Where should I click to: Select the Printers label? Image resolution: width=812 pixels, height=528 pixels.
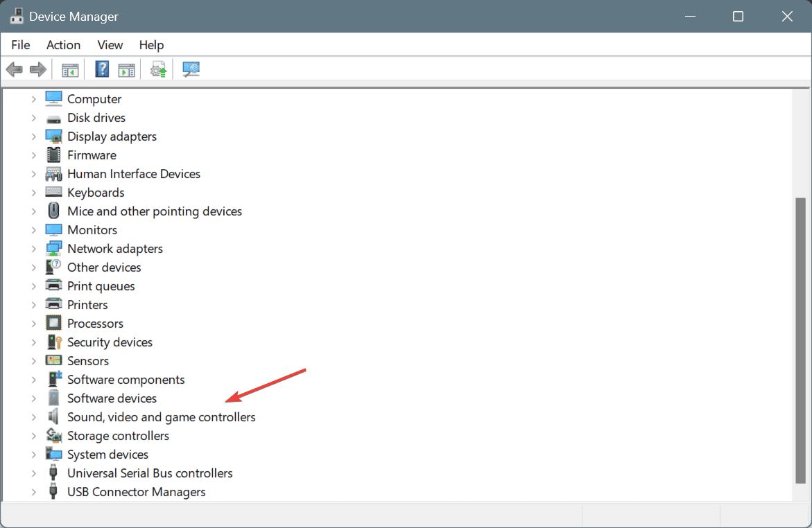pos(87,305)
